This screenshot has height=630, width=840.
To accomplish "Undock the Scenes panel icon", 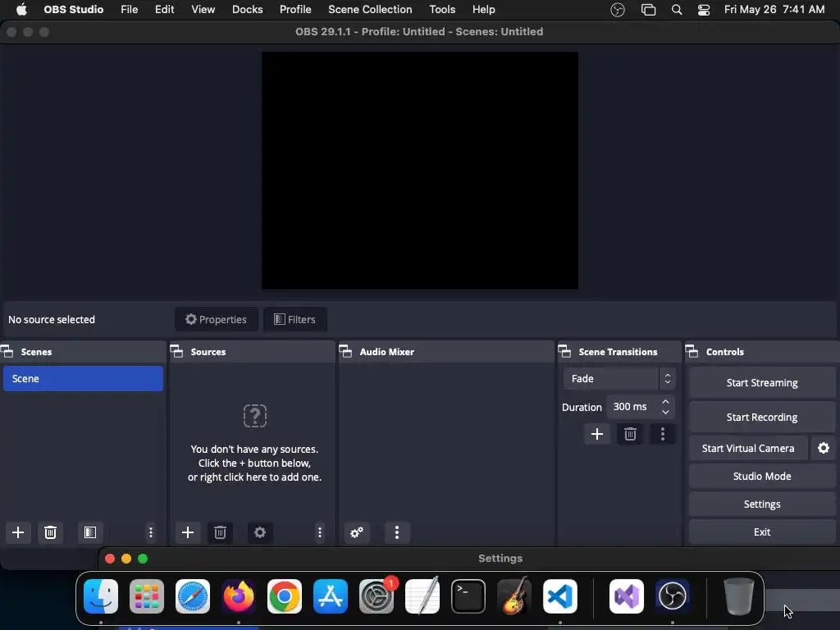I will (7, 352).
